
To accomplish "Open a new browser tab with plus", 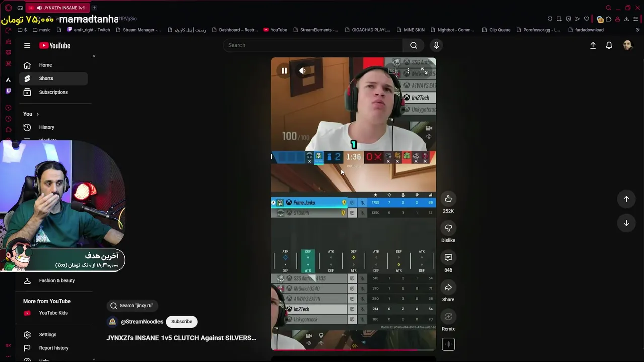I will tap(94, 8).
